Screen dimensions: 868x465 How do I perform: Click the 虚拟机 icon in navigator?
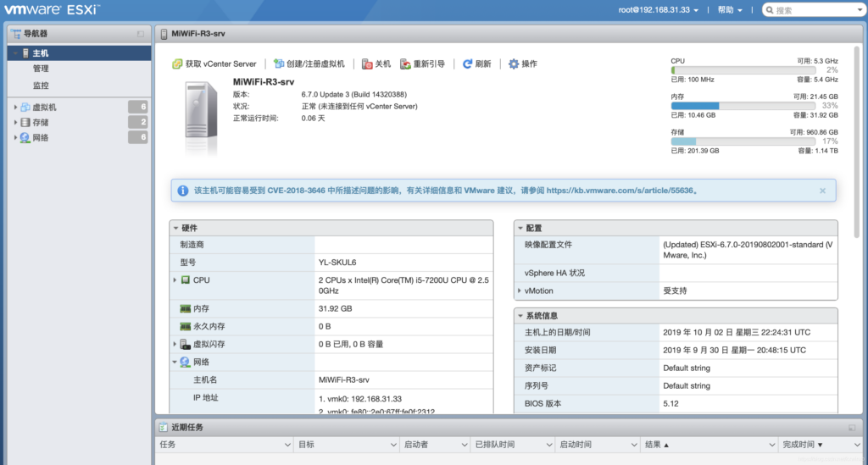25,108
